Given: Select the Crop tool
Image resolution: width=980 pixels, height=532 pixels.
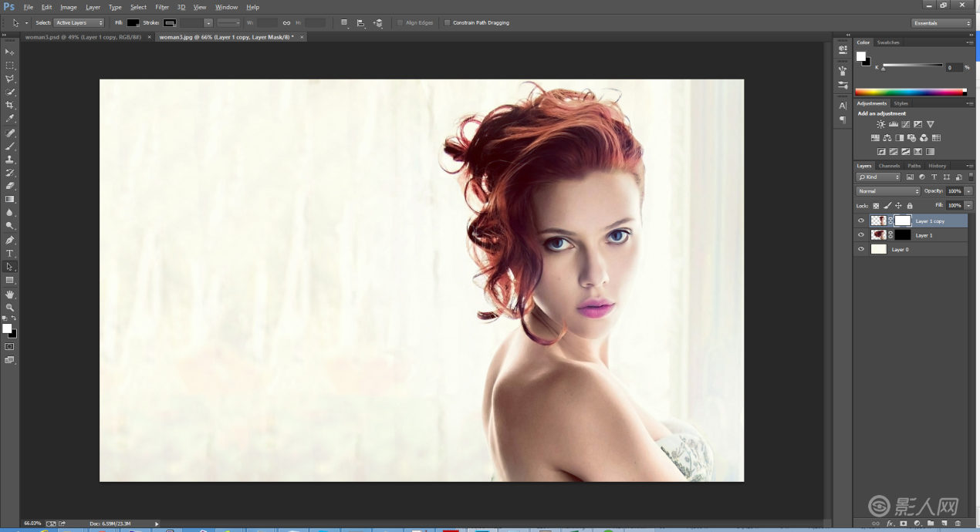Looking at the screenshot, I should pyautogui.click(x=10, y=105).
